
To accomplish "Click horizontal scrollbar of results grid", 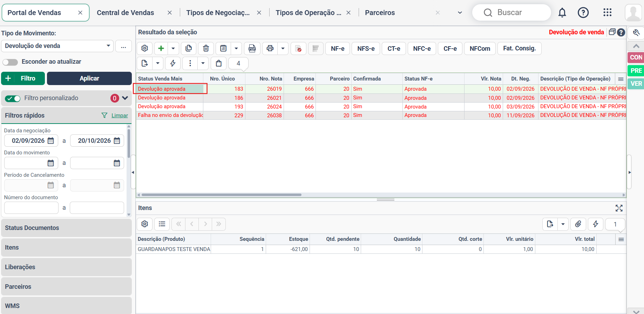I will (x=222, y=195).
